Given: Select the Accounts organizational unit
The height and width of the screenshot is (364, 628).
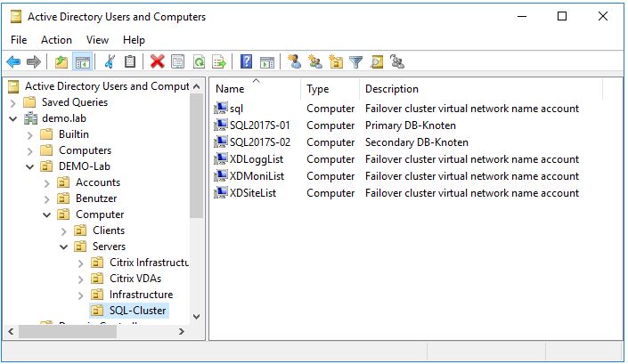Looking at the screenshot, I should [x=97, y=182].
